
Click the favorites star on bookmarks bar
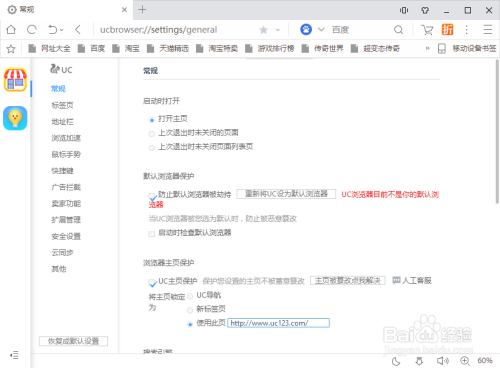11,49
